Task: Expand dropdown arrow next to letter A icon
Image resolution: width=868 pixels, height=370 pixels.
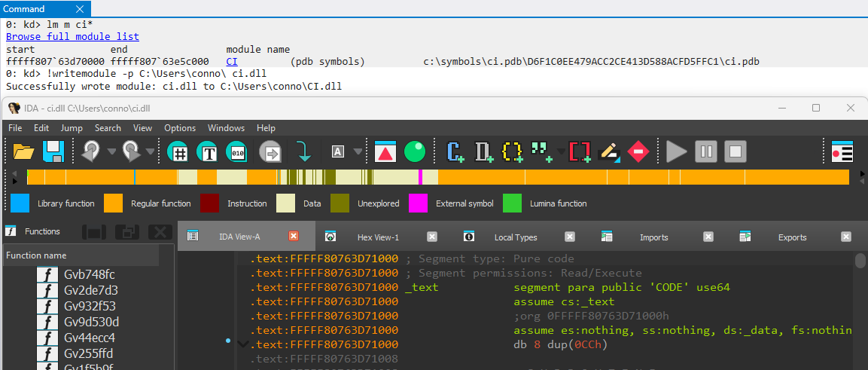Action: click(358, 151)
